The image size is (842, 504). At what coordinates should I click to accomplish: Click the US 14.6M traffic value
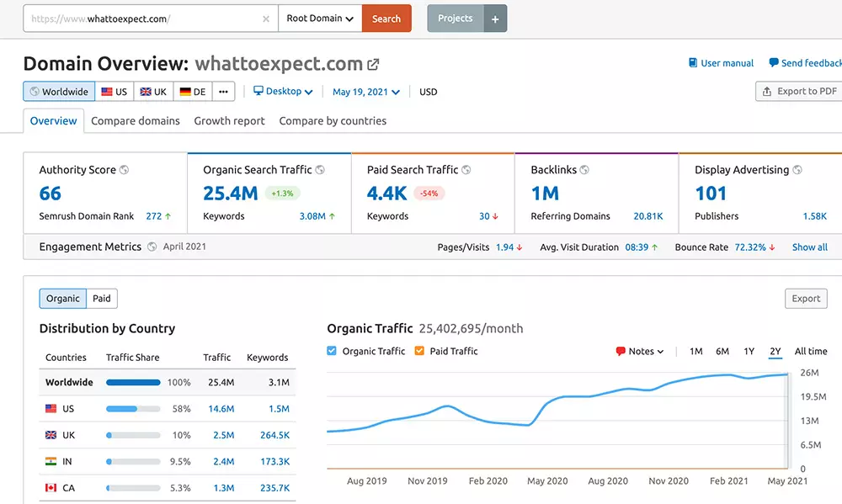(221, 409)
